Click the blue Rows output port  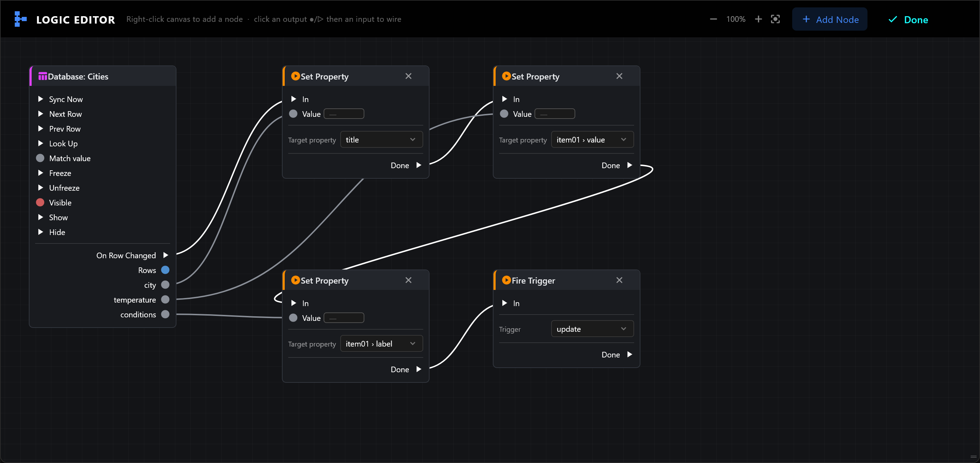pos(165,270)
